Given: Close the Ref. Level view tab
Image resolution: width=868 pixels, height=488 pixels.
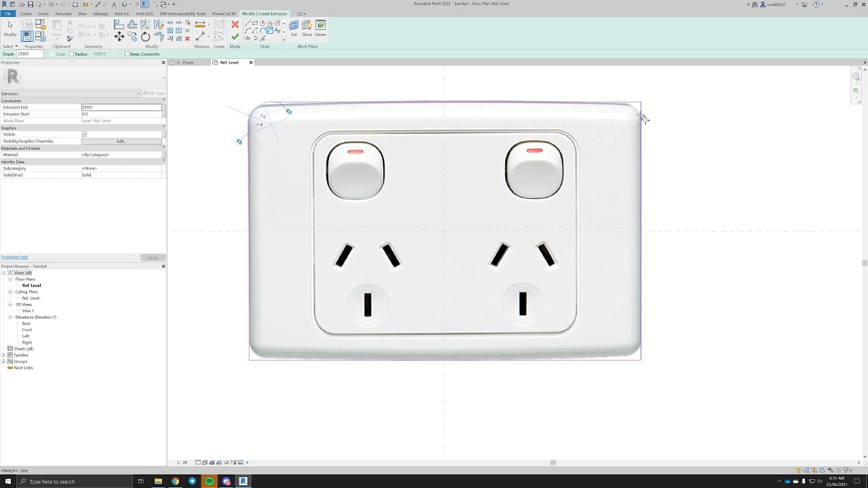Looking at the screenshot, I should pos(251,62).
